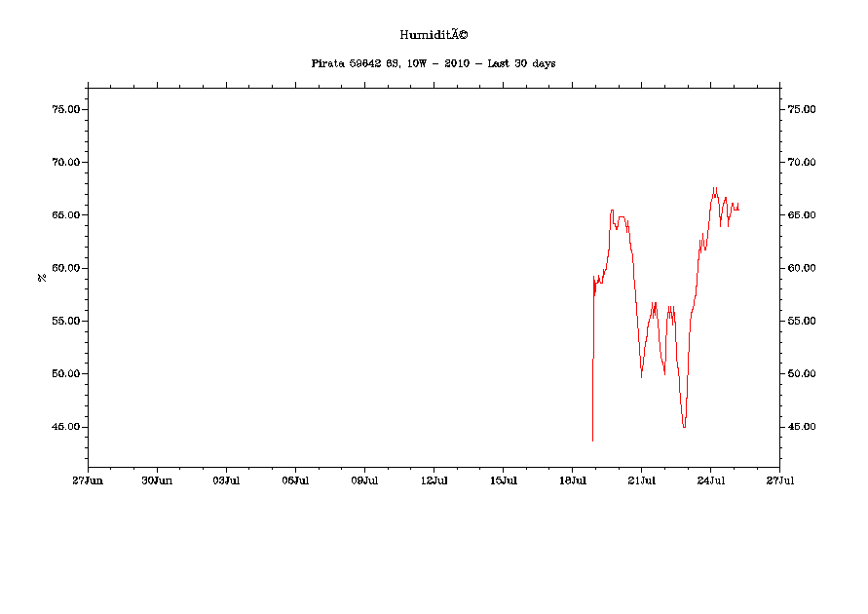Viewport: 868px width, 614px height.
Task: Click the 24Jul date label
Action: point(710,480)
